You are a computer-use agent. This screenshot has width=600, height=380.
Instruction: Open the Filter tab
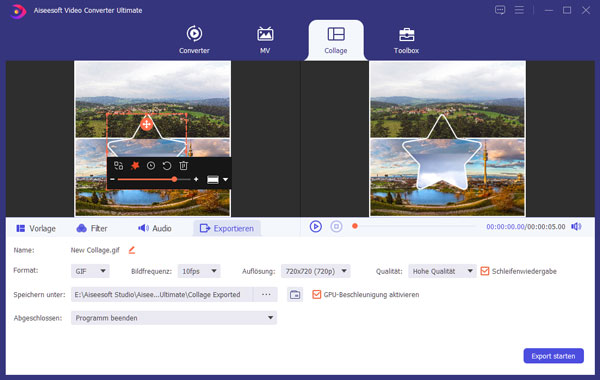click(92, 228)
